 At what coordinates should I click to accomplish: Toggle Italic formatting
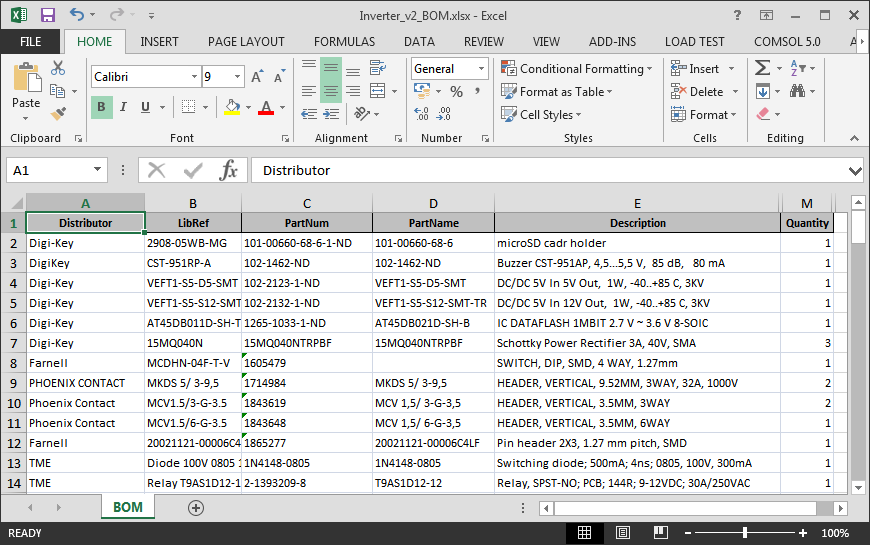(x=123, y=107)
